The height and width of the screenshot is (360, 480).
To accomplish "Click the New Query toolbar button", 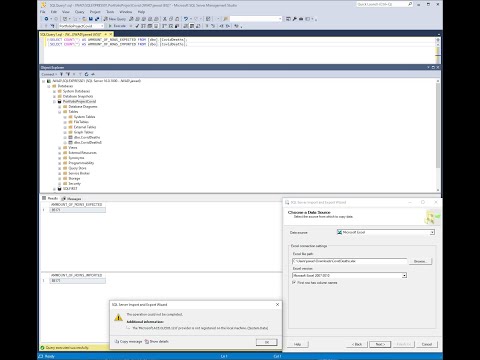I will [x=115, y=19].
